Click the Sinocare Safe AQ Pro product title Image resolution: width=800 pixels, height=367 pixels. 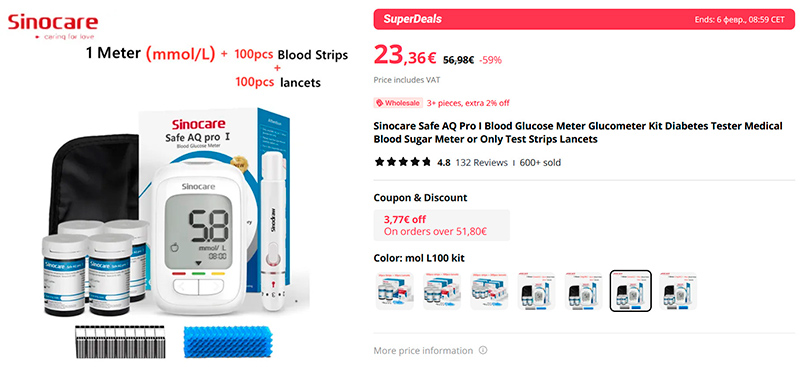[578, 132]
